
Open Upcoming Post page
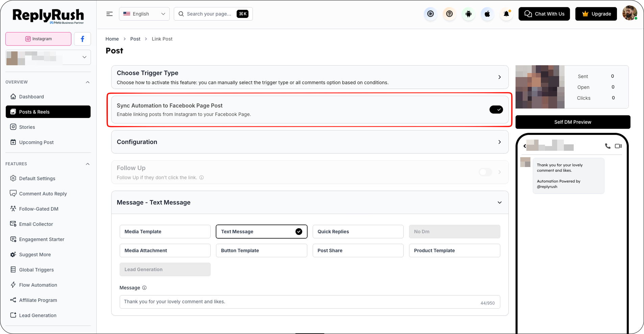point(48,142)
